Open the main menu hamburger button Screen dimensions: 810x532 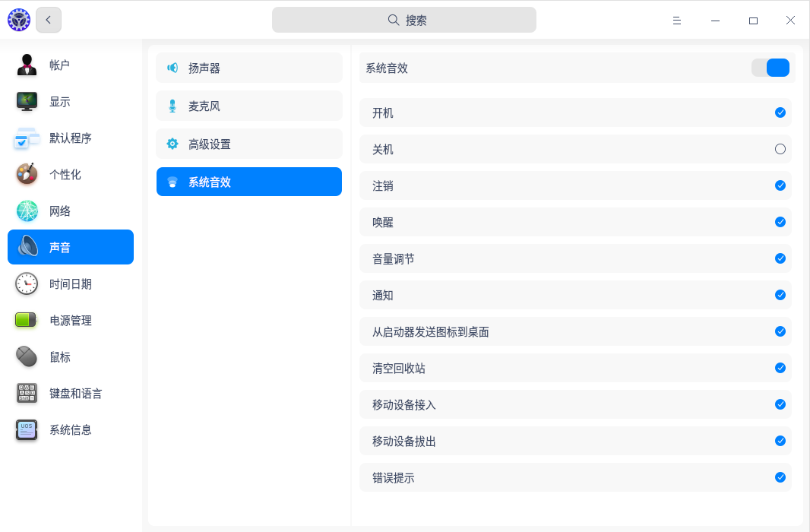coord(676,21)
